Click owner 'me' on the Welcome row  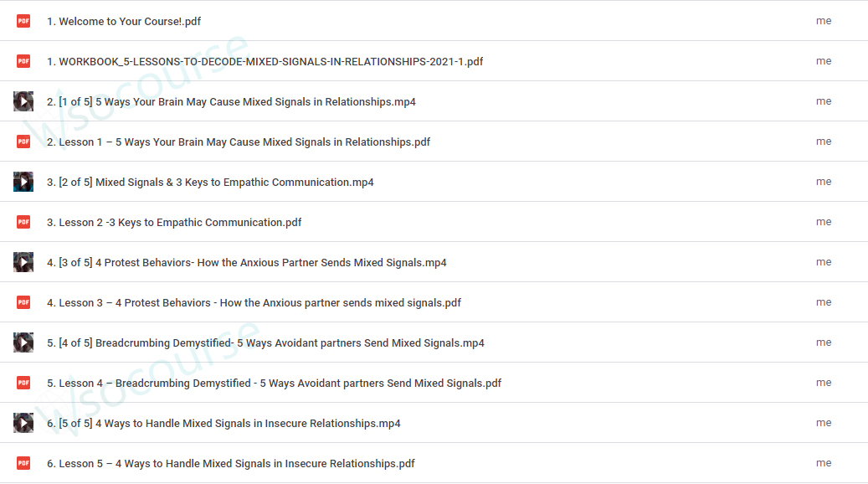click(824, 21)
